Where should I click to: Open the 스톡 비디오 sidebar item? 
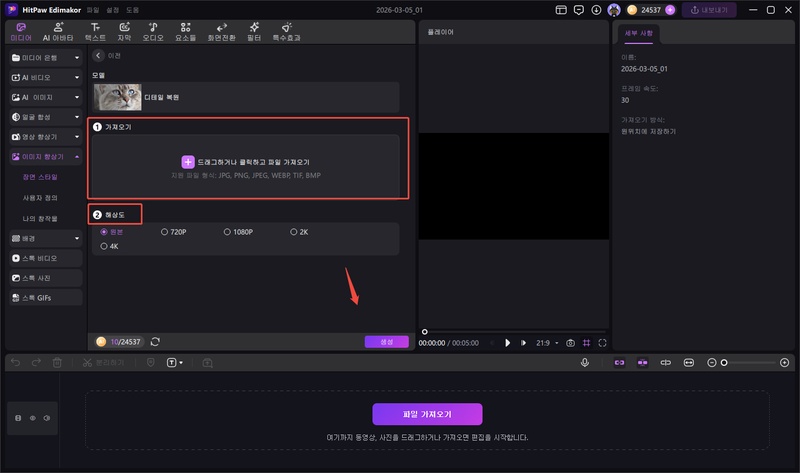(x=46, y=258)
